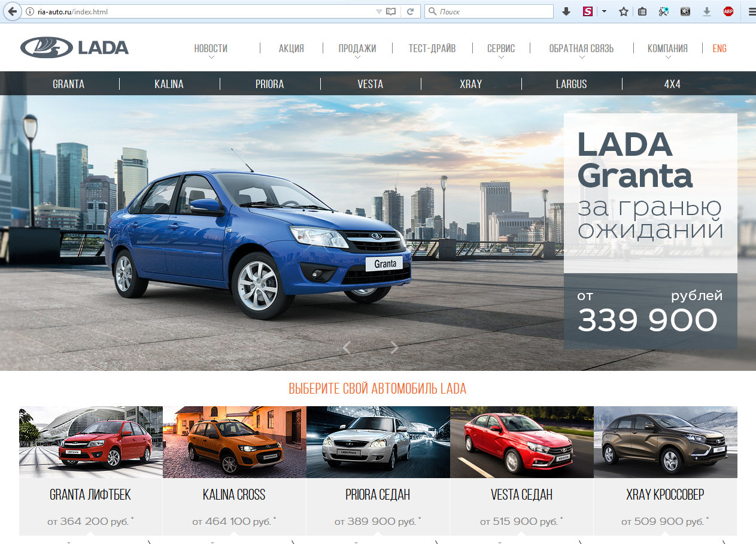756x544 pixels.
Task: Click the LADA logo in the header
Action: pos(74,47)
